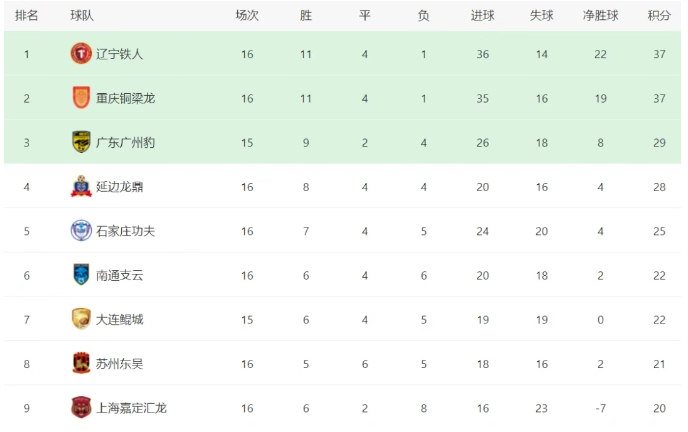The image size is (688, 432).
Task: Click the 南通支云 team crest
Action: click(81, 275)
